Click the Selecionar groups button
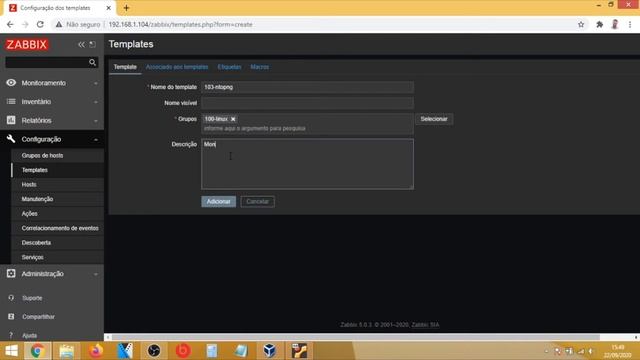Viewport: 640px width, 360px height. pos(434,119)
